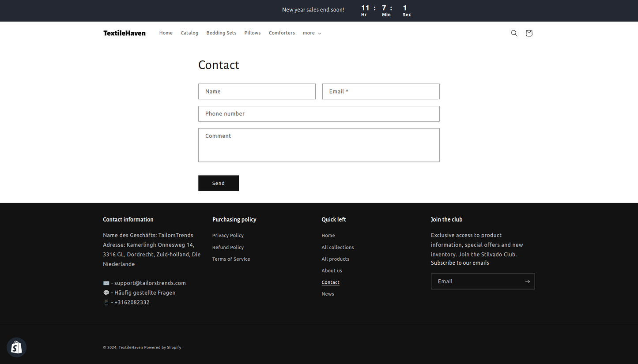The width and height of the screenshot is (638, 364).
Task: Click into the Name field
Action: [x=257, y=91]
